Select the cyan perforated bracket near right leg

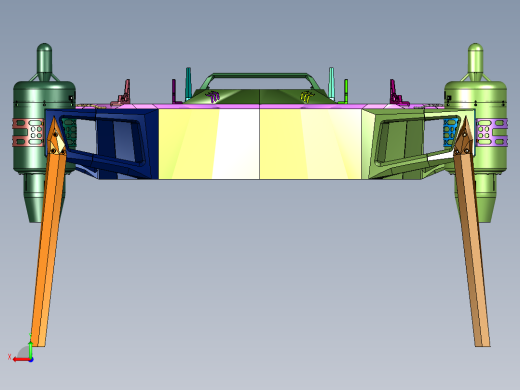pyautogui.click(x=450, y=132)
